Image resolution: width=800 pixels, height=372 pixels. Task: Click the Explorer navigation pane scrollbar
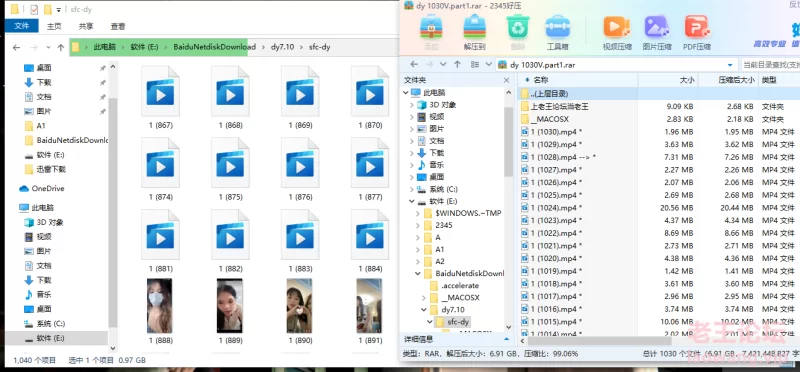coord(113,212)
